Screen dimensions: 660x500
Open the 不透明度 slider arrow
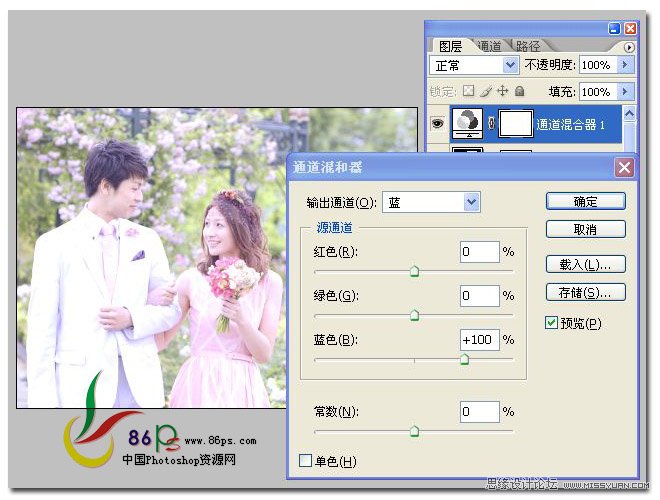(625, 65)
